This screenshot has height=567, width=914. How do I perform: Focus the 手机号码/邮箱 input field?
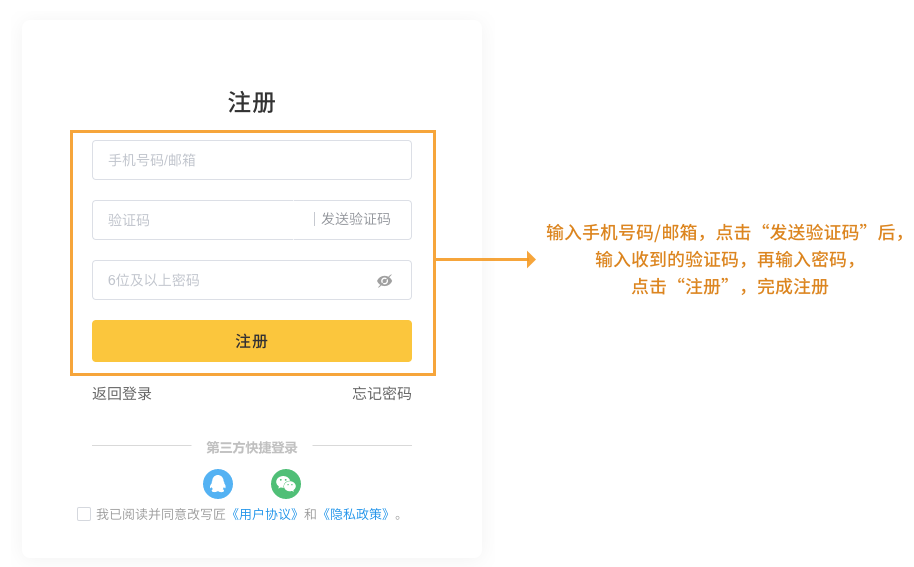[252, 160]
